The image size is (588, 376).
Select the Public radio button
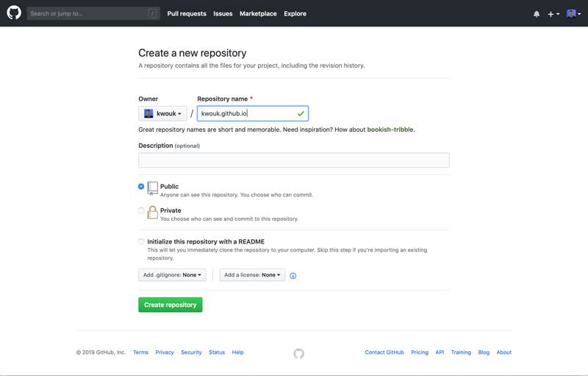pyautogui.click(x=141, y=186)
